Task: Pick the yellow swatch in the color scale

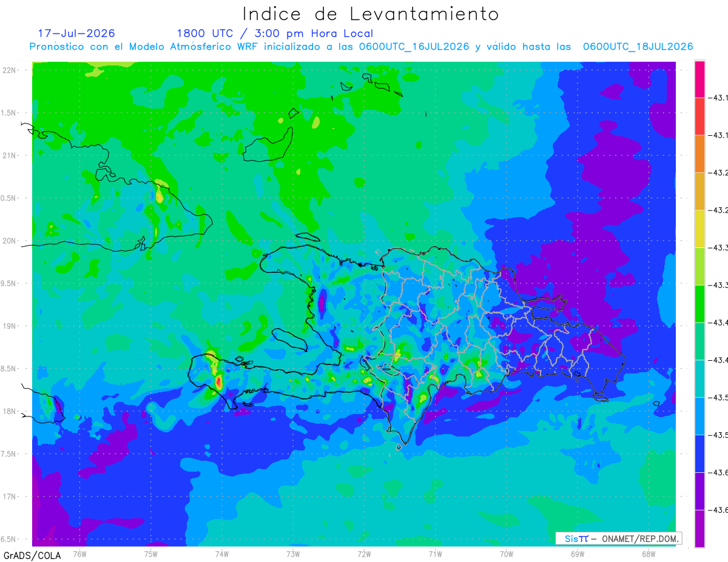Action: pyautogui.click(x=699, y=229)
